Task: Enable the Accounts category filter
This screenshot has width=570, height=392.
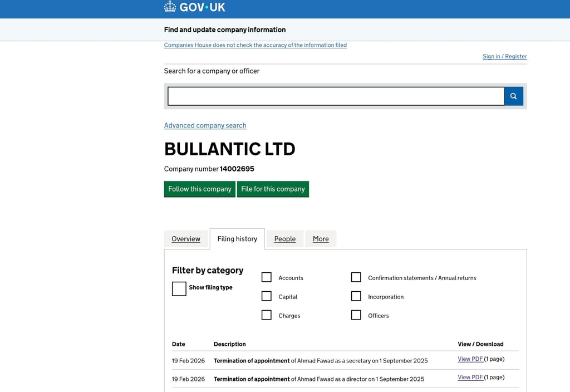Action: tap(267, 277)
